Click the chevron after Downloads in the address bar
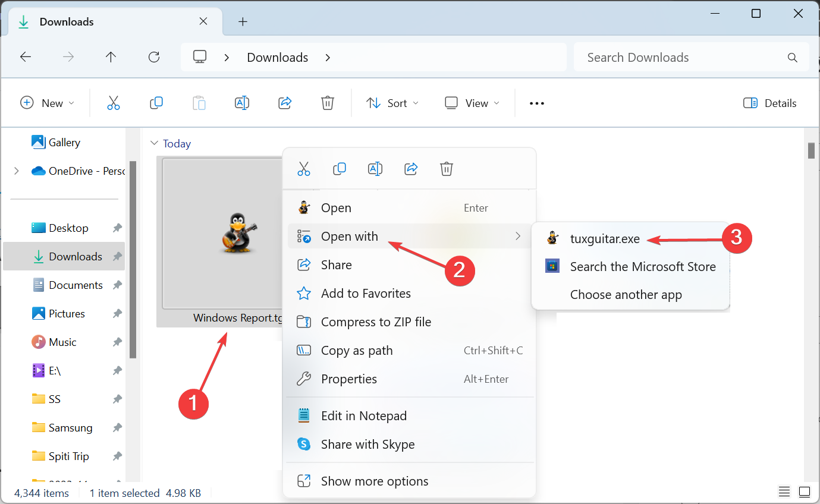Image resolution: width=820 pixels, height=504 pixels. pyautogui.click(x=328, y=57)
